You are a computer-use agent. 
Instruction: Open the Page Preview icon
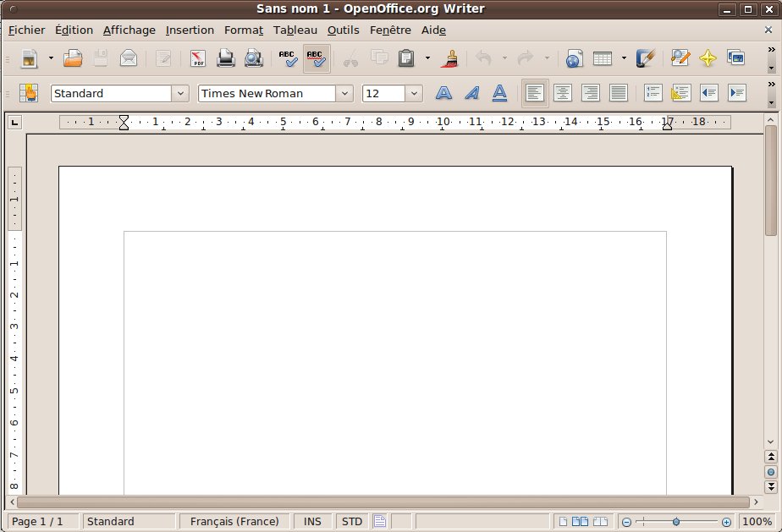coord(253,58)
